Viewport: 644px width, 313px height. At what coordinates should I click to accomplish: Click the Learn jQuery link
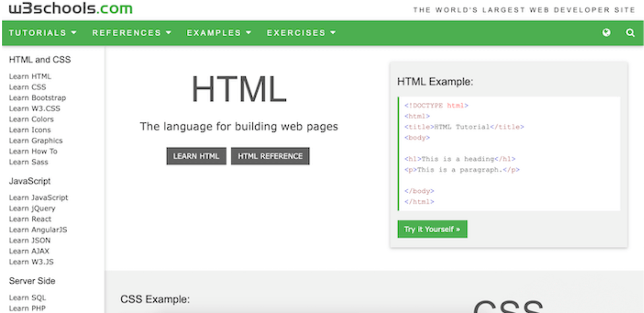pyautogui.click(x=32, y=208)
